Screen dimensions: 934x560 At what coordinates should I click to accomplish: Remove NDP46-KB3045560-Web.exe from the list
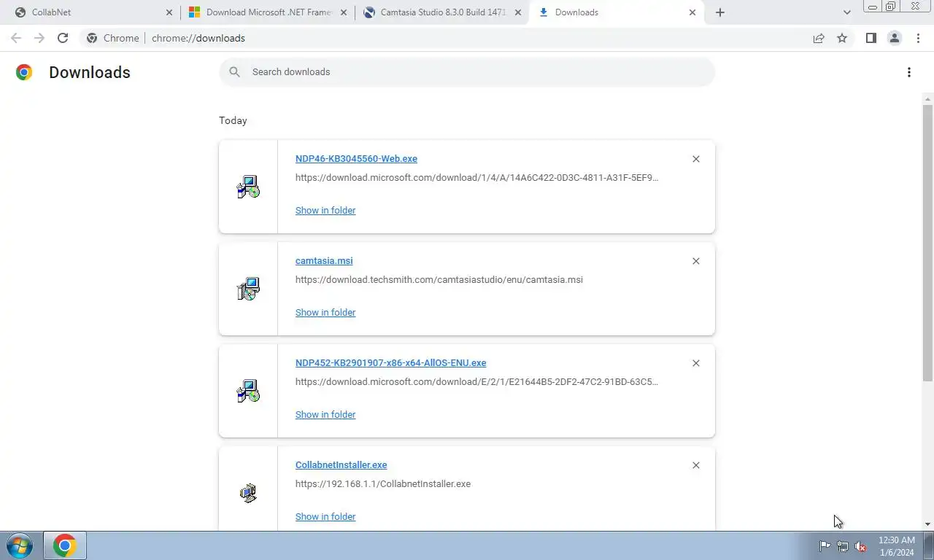click(x=695, y=159)
